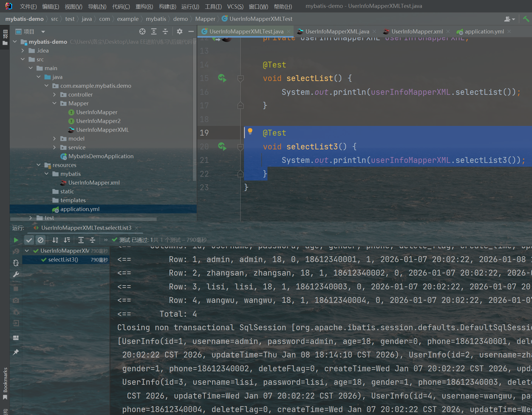Image resolution: width=532 pixels, height=415 pixels.
Task: Toggle sort tests alphabetically button
Action: pos(55,240)
